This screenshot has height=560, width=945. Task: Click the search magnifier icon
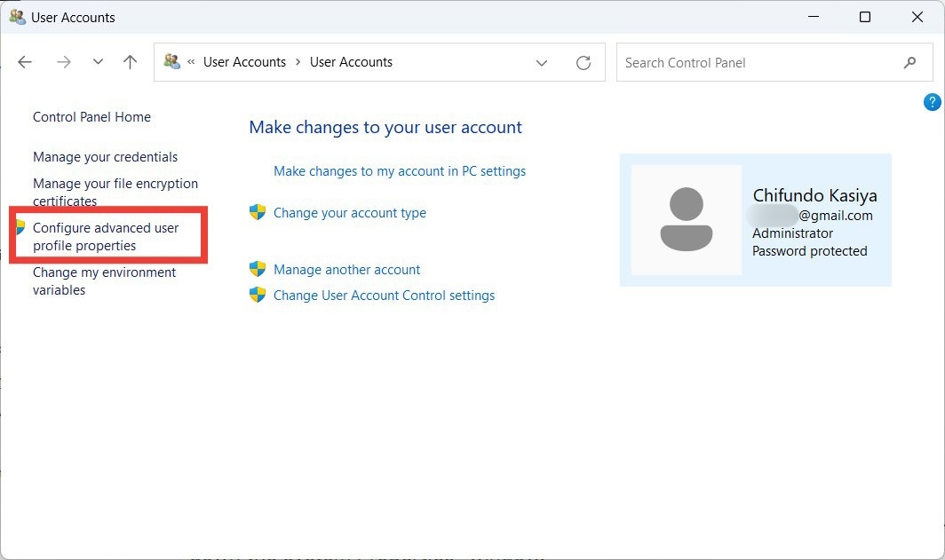pos(910,62)
